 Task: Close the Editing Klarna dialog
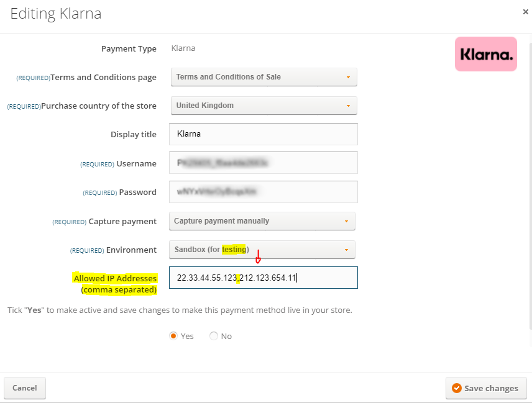click(x=526, y=12)
